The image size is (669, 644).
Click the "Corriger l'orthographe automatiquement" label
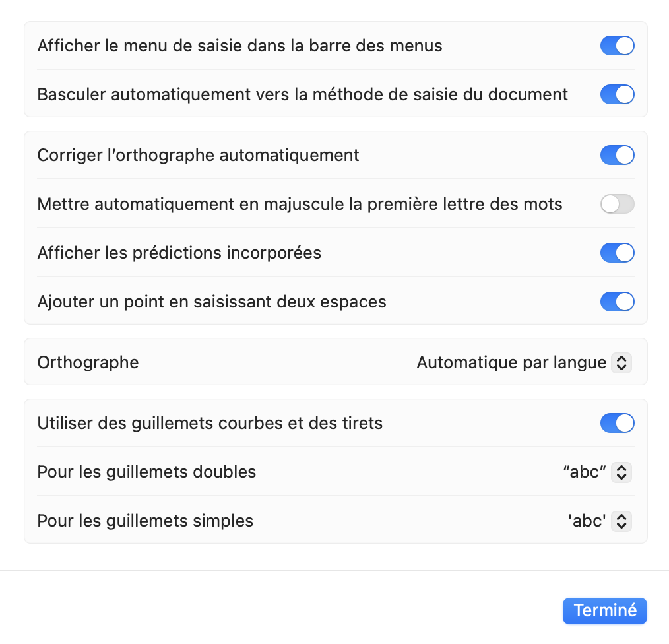(x=198, y=155)
